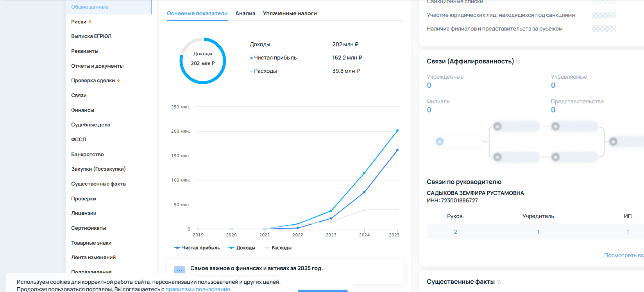Open the Уплаченные налоги tab
The height and width of the screenshot is (292, 644).
pyautogui.click(x=290, y=13)
